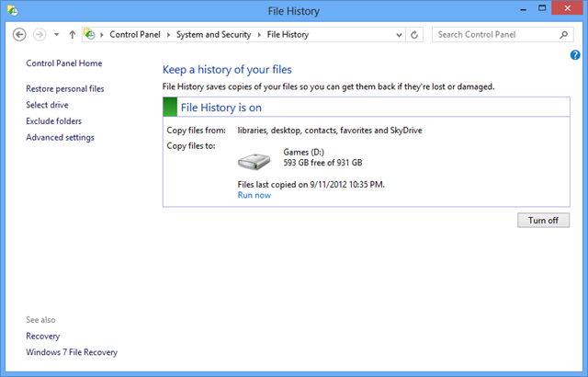This screenshot has height=377, width=588.
Task: Go up one level with the Up arrow
Action: 73,34
